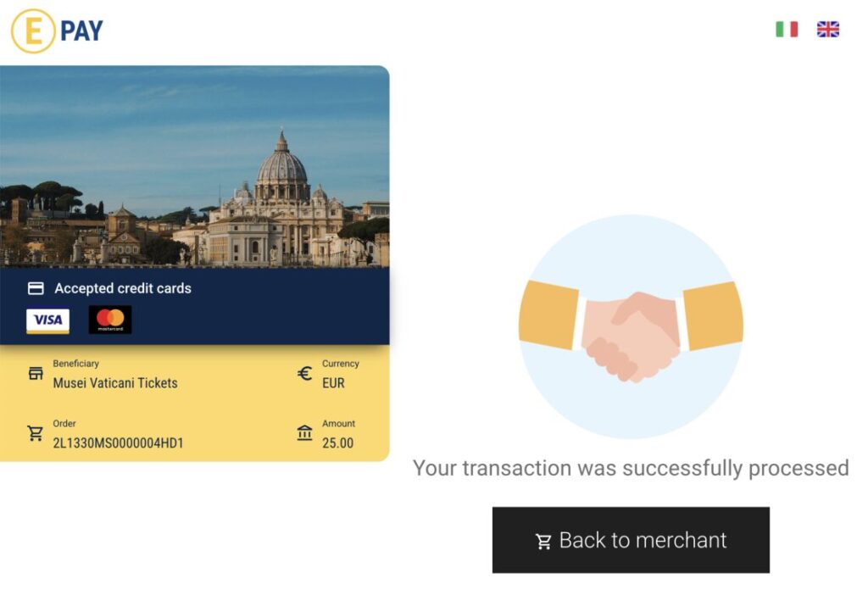
Task: Switch language to English via UK flag
Action: (827, 30)
